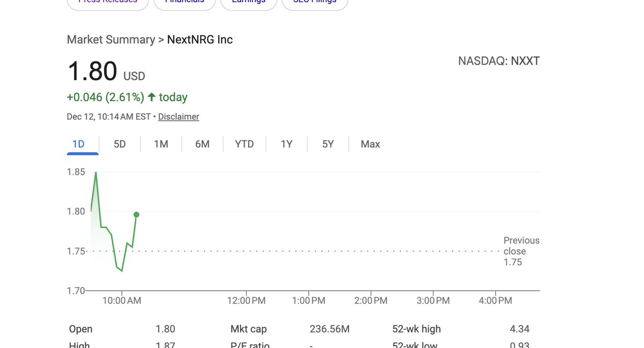Click the Open row label
Image resolution: width=644 pixels, height=348 pixels.
[x=81, y=329]
